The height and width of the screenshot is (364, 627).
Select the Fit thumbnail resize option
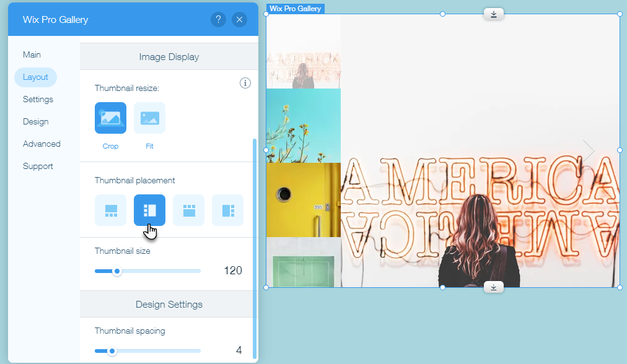pos(149,118)
